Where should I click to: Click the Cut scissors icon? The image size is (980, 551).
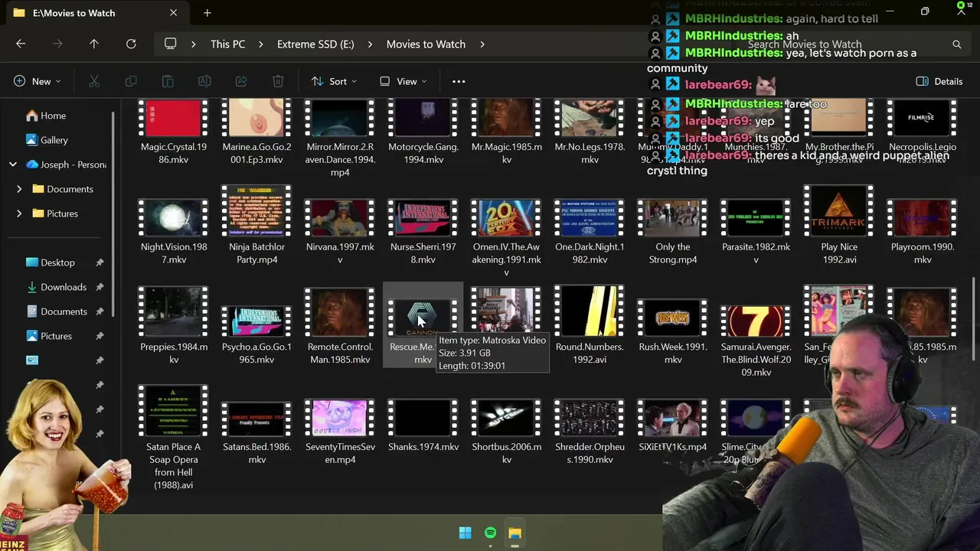(94, 81)
